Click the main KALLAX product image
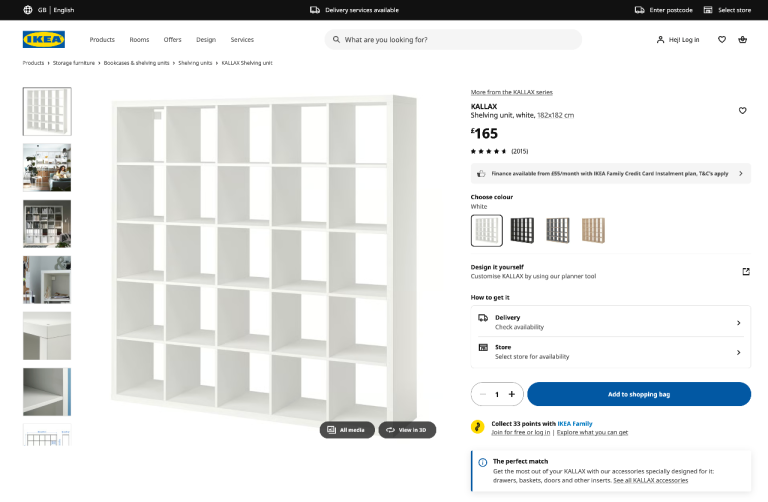This screenshot has height=502, width=768. tap(264, 260)
